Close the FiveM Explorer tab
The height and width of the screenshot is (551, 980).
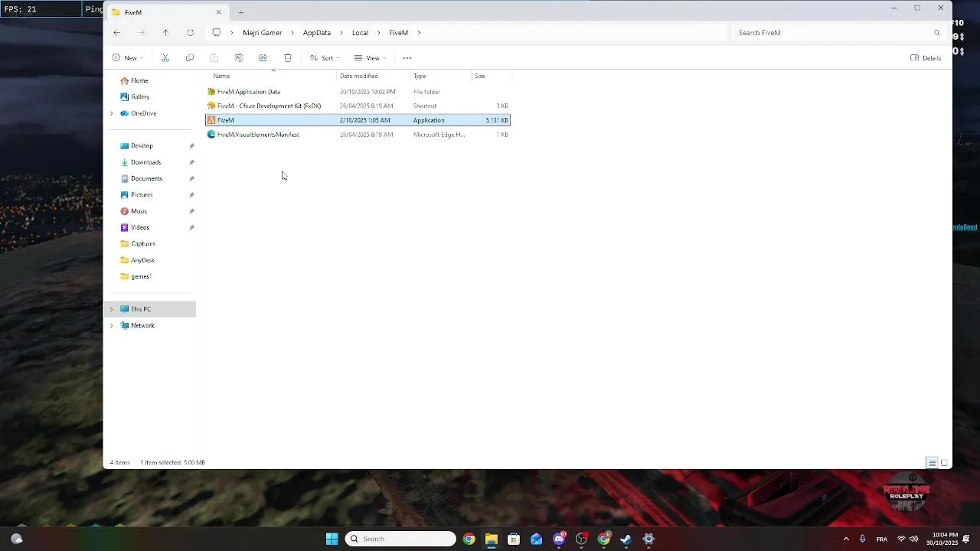click(218, 12)
